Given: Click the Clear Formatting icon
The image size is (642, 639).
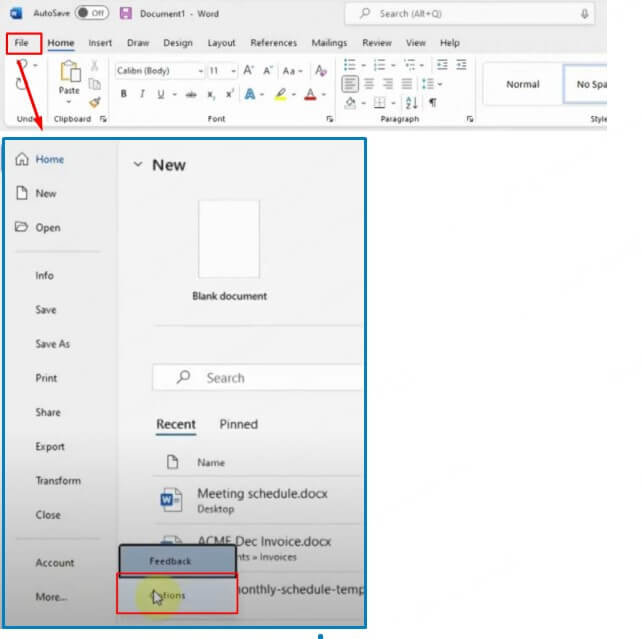Looking at the screenshot, I should click(321, 70).
